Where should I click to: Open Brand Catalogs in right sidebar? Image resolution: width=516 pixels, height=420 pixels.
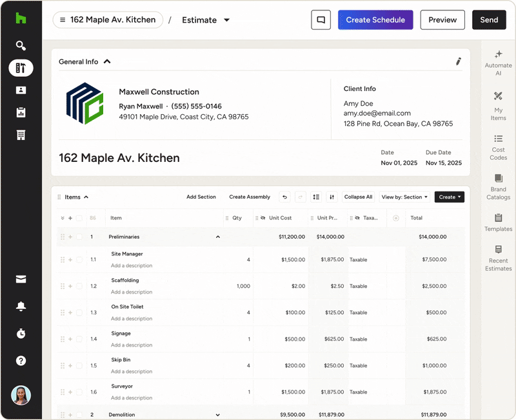point(498,187)
